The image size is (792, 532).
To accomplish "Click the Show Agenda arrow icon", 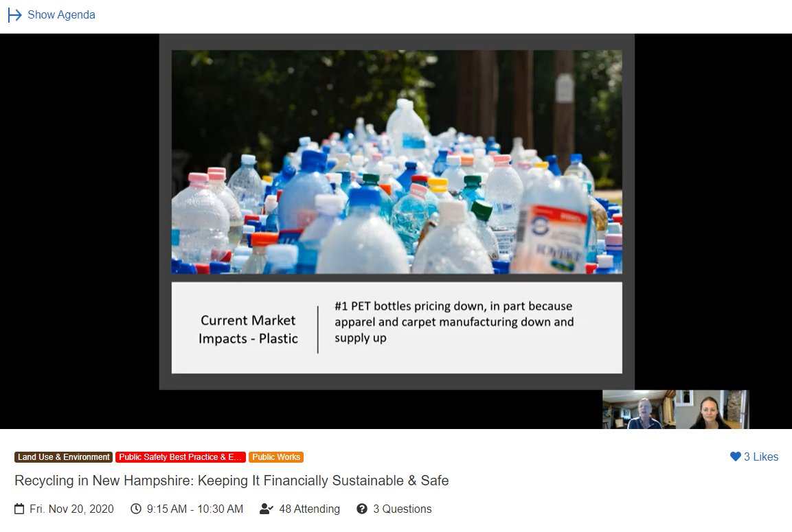I will click(14, 15).
